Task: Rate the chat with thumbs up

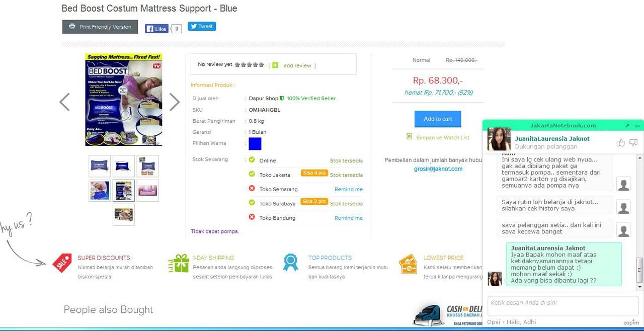Action: (x=620, y=143)
